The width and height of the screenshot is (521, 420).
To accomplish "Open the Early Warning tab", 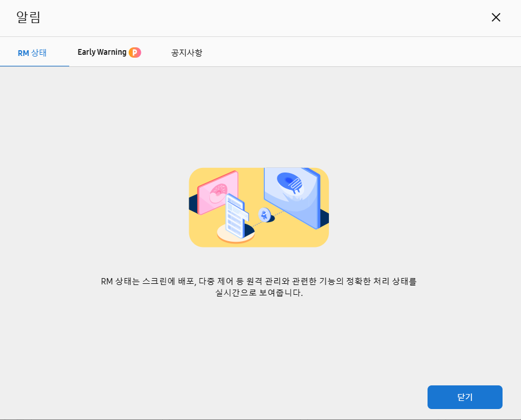I will coord(102,52).
